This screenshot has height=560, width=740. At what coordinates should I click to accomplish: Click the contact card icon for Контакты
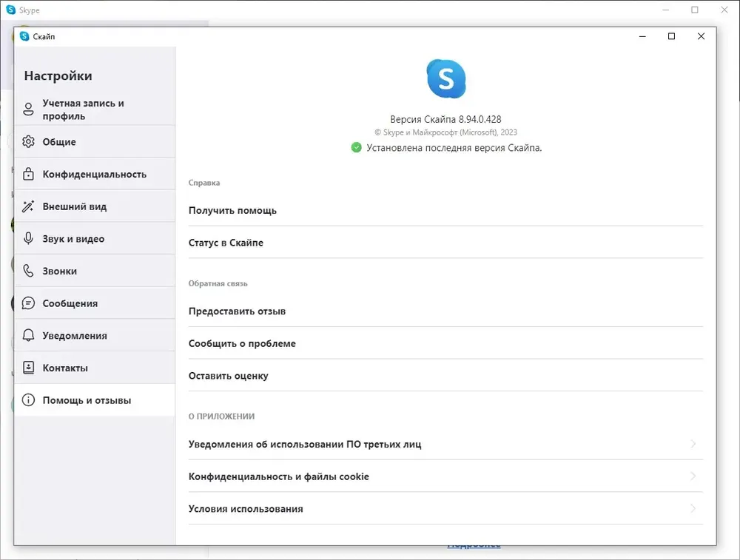tap(28, 368)
